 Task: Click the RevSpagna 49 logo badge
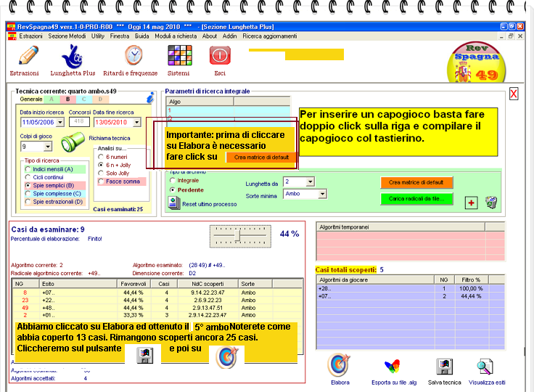point(476,62)
